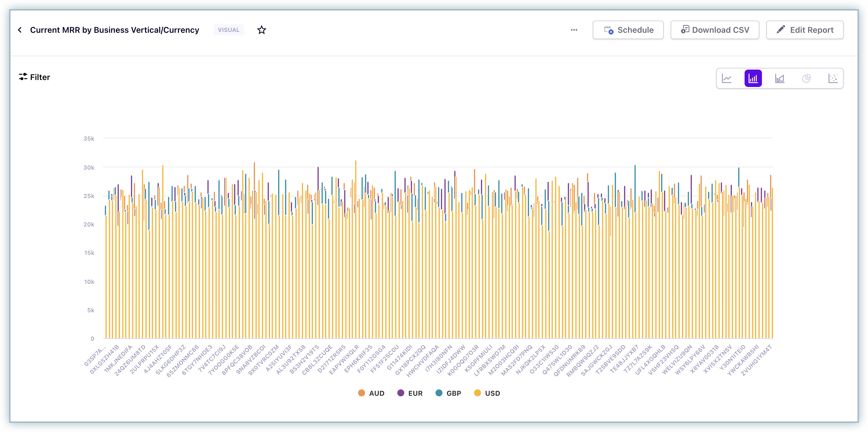This screenshot has width=868, height=432.
Task: Switch to line chart view
Action: 727,79
